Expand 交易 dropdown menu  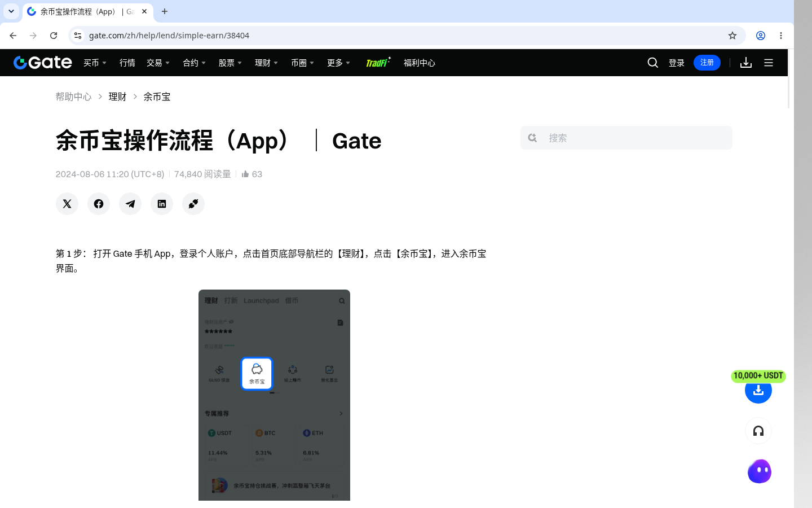coord(158,63)
